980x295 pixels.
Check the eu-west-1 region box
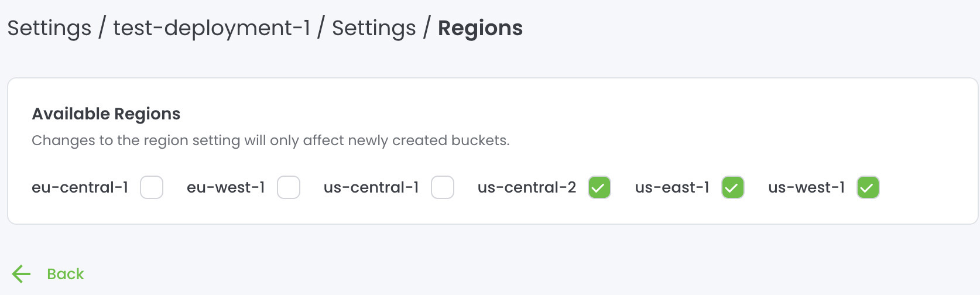[x=289, y=187]
